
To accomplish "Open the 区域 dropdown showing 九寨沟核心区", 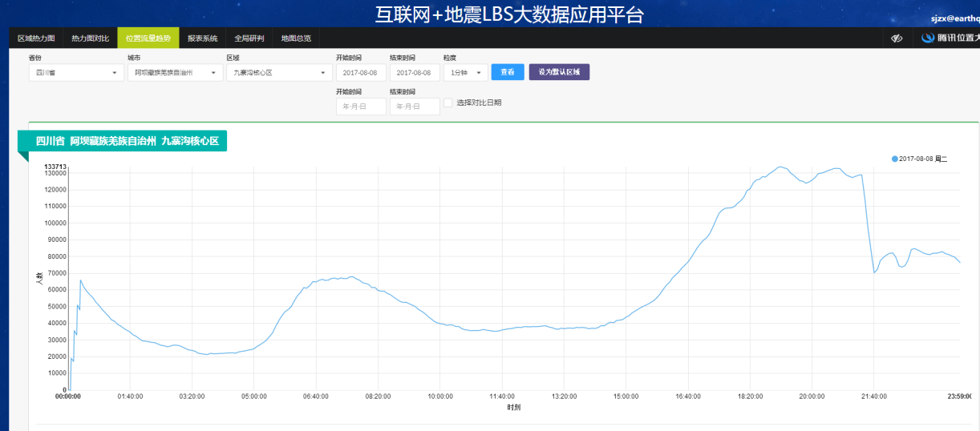I will (278, 73).
